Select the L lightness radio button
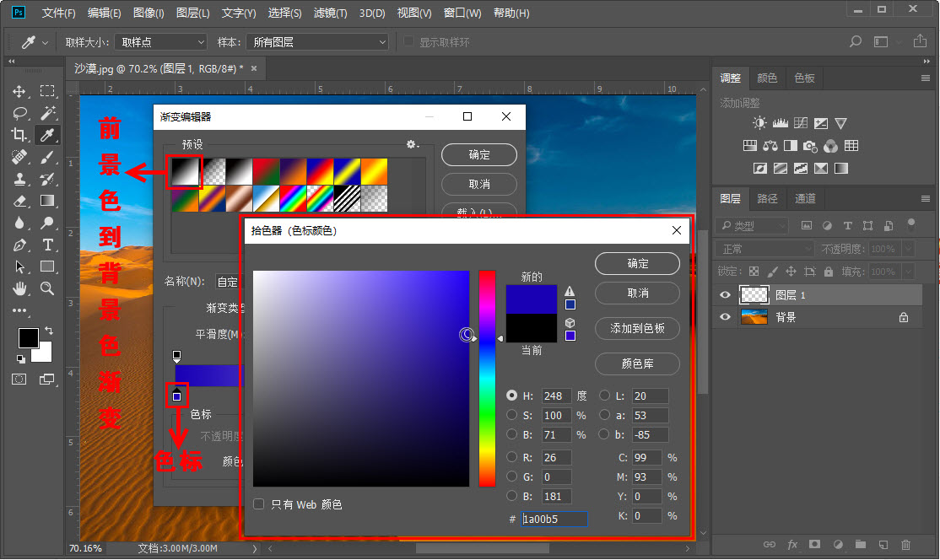The image size is (940, 560). click(x=604, y=396)
